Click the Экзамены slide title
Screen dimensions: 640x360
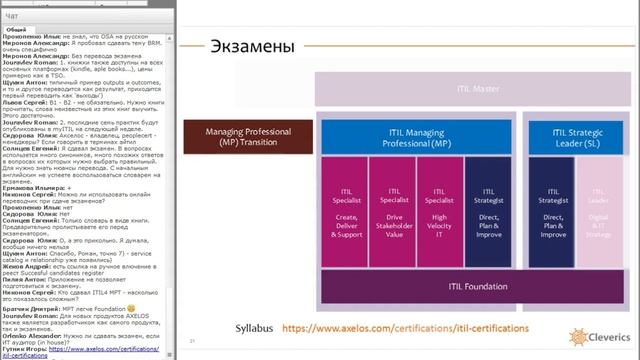(x=252, y=46)
